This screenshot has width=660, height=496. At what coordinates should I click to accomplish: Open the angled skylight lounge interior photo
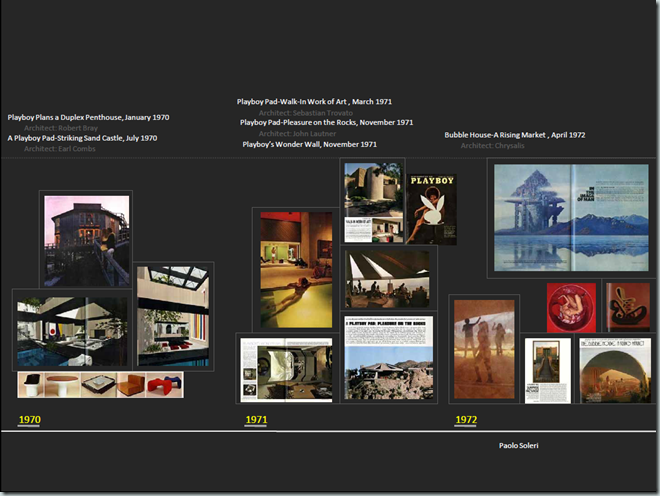pyautogui.click(x=387, y=280)
